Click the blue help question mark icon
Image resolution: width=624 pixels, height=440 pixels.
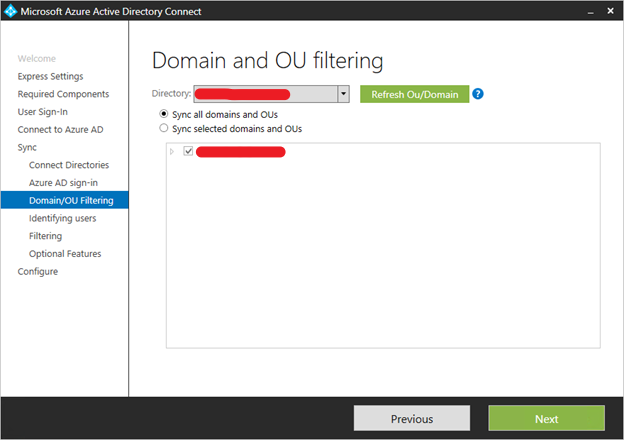pos(478,94)
